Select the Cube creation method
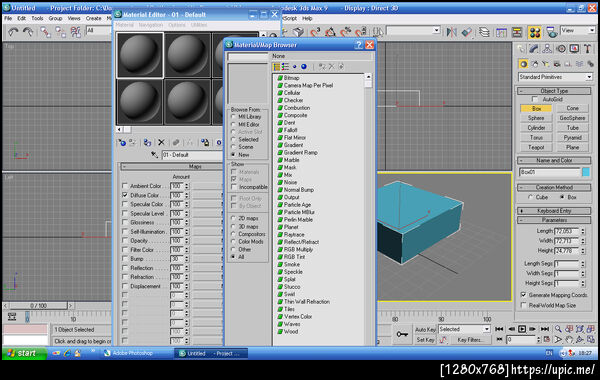Viewport: 600px width, 380px height. (530, 197)
